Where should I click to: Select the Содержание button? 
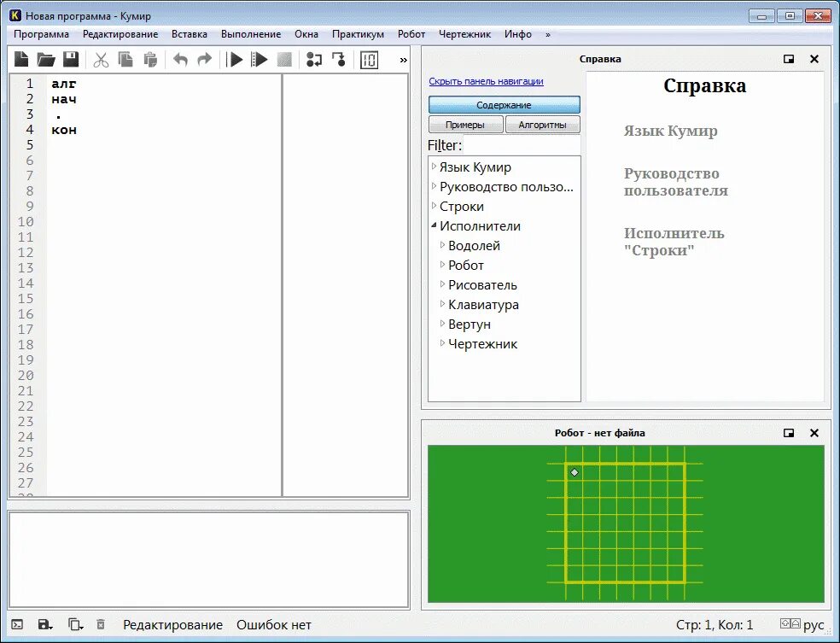[505, 105]
